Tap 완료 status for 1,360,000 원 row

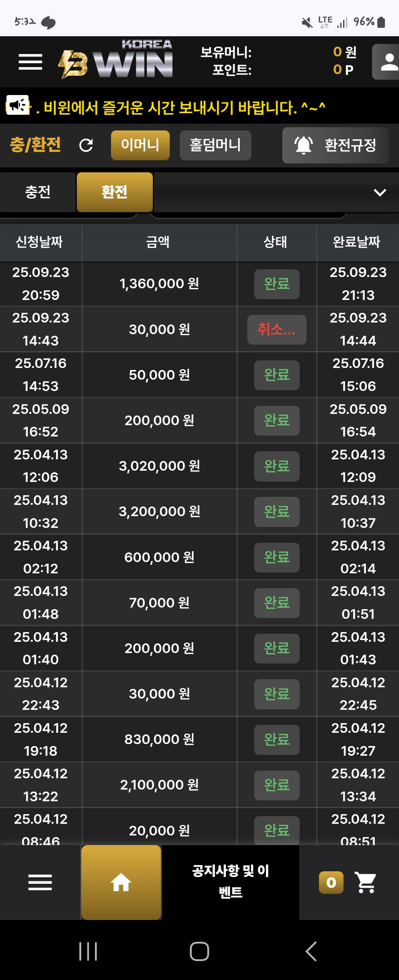pos(277,284)
